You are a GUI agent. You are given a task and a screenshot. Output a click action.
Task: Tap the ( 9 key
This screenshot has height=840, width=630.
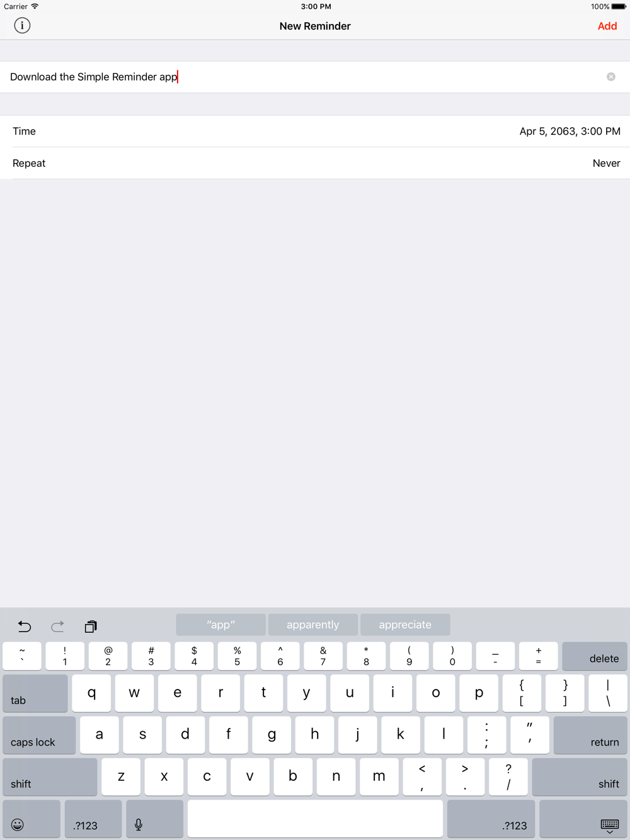point(409,656)
